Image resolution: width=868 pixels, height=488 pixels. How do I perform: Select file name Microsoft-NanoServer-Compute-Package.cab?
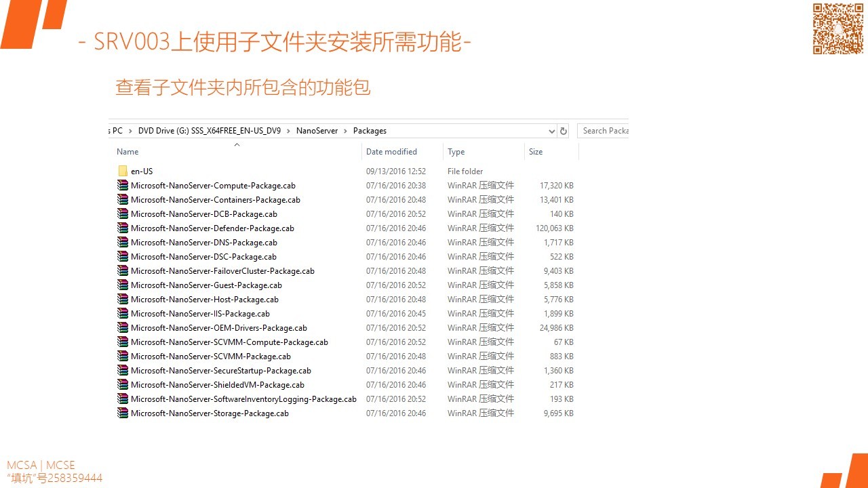point(213,186)
